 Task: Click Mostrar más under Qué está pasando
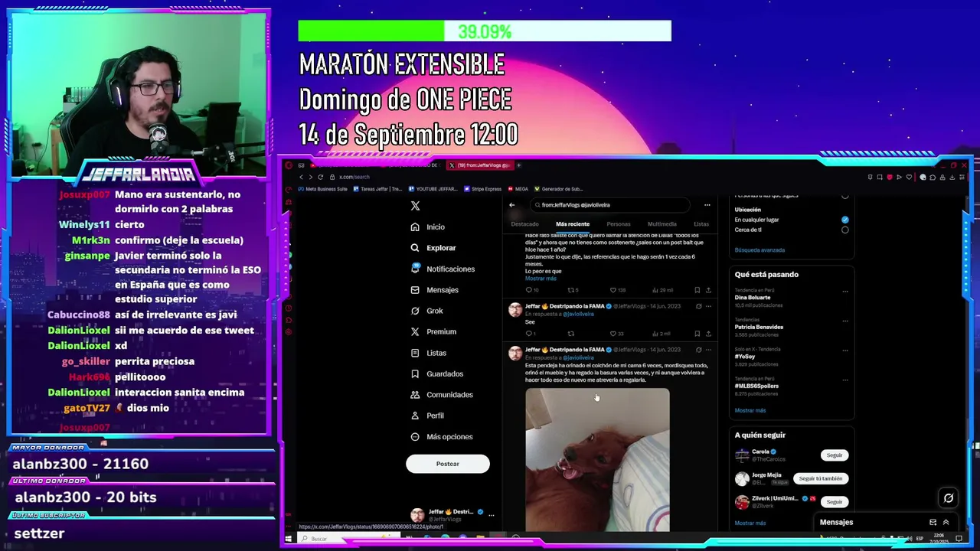(750, 411)
